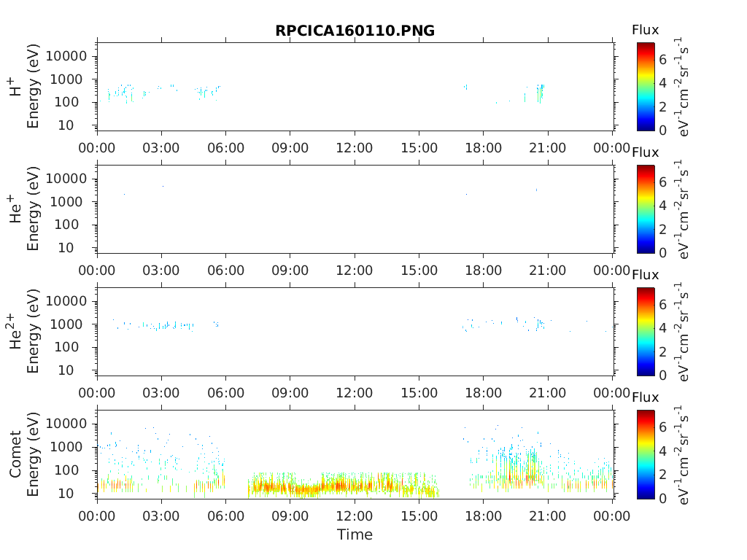The height and width of the screenshot is (560, 747).
Task: Click the Comet Energy (eV) axis label
Action: coord(32,454)
